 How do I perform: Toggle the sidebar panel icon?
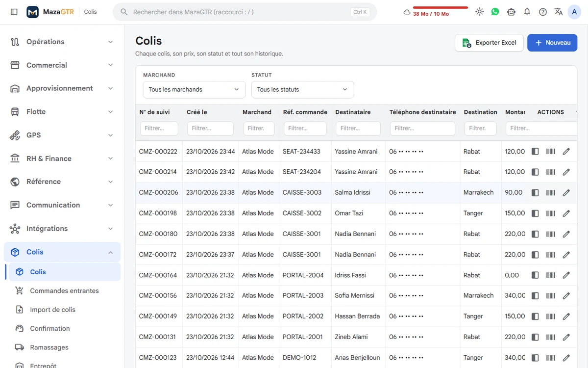click(x=14, y=12)
